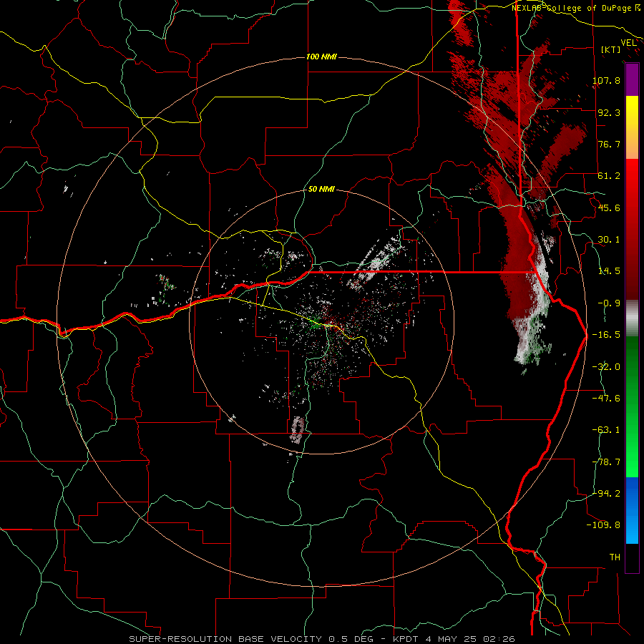Click the bottom product title caption

click(x=322, y=639)
